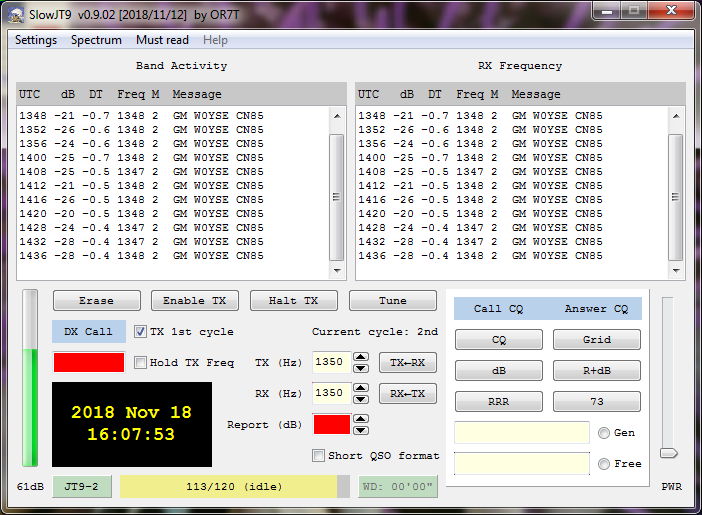Click the green audio level meter
Image resolution: width=702 pixels, height=515 pixels.
click(x=30, y=378)
